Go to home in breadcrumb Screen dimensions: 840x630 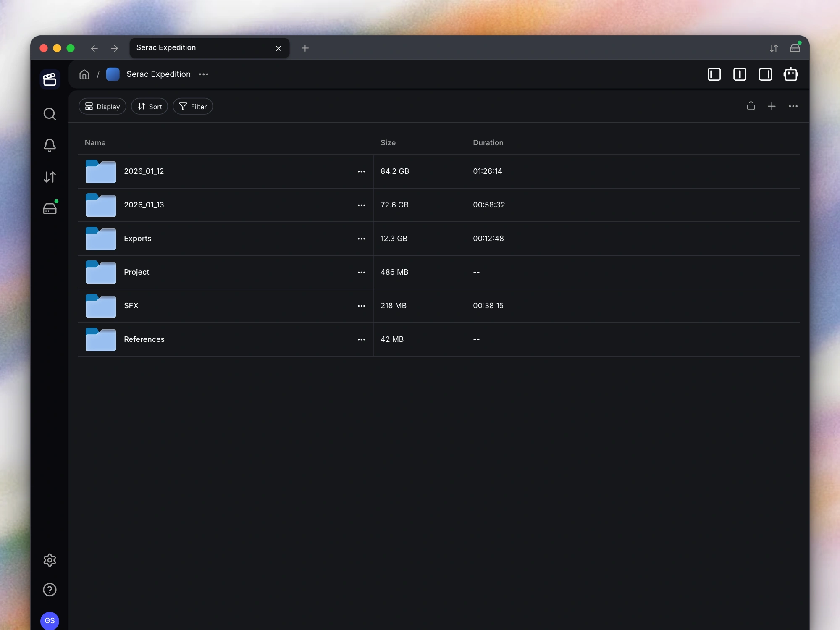(x=84, y=74)
